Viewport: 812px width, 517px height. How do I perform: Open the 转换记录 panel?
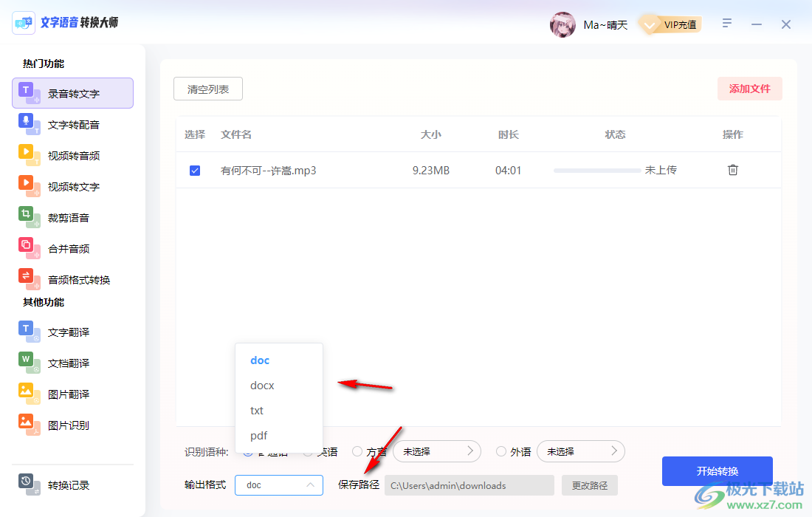(x=72, y=485)
